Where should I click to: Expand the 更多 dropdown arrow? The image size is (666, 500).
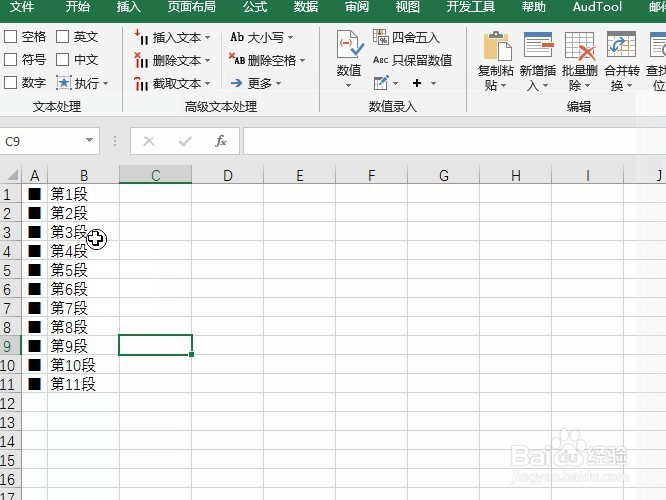pos(279,84)
